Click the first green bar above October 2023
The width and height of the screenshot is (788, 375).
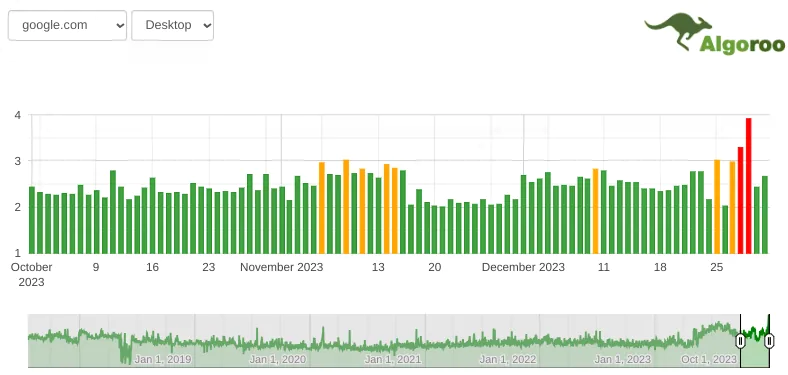32,220
